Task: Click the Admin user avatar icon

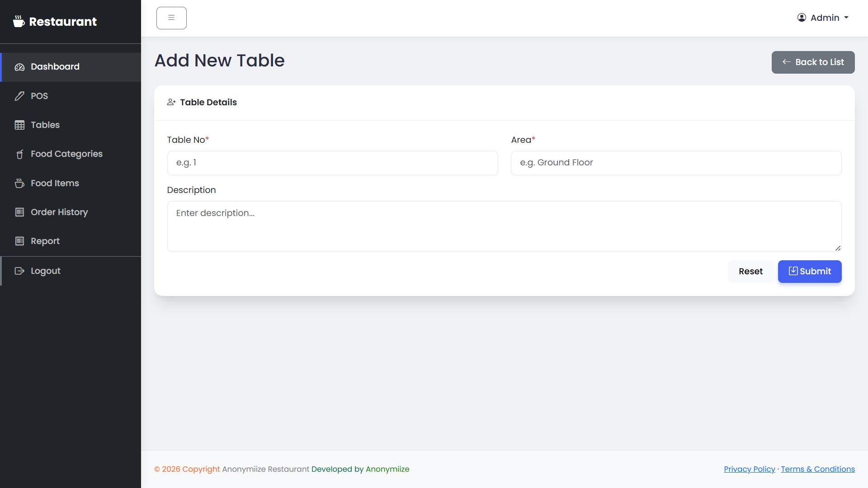Action: pyautogui.click(x=802, y=18)
